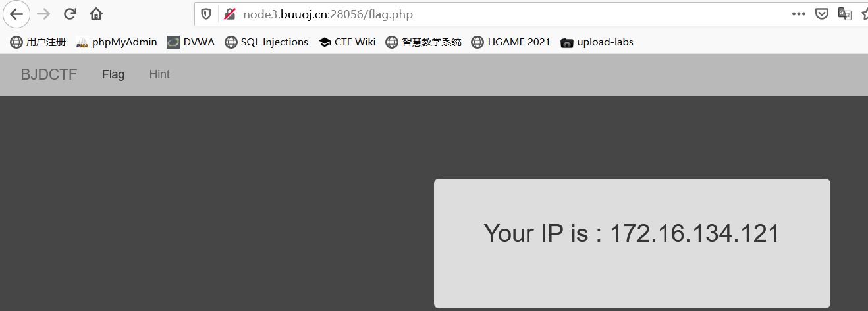Save page to Pocket icon
The image size is (868, 311).
click(822, 14)
